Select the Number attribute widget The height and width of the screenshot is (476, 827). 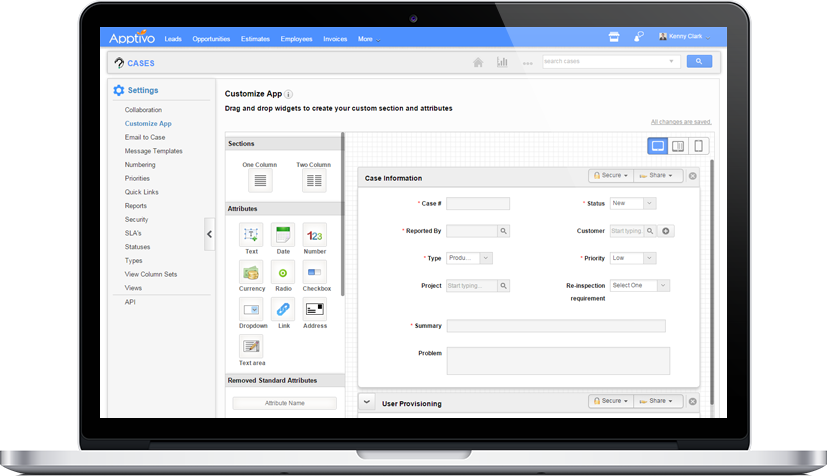coord(315,235)
